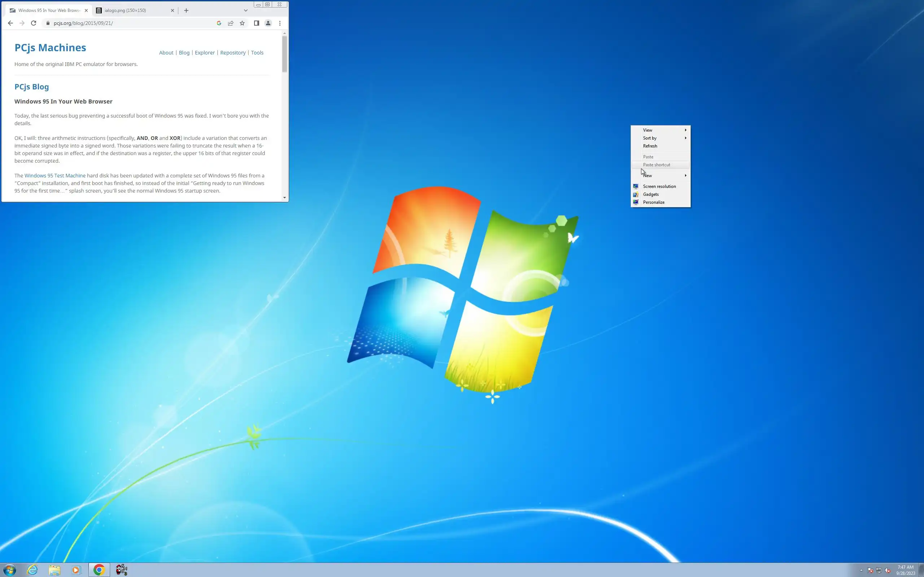This screenshot has width=924, height=577.
Task: Open Chrome three-dot menu
Action: tap(280, 23)
